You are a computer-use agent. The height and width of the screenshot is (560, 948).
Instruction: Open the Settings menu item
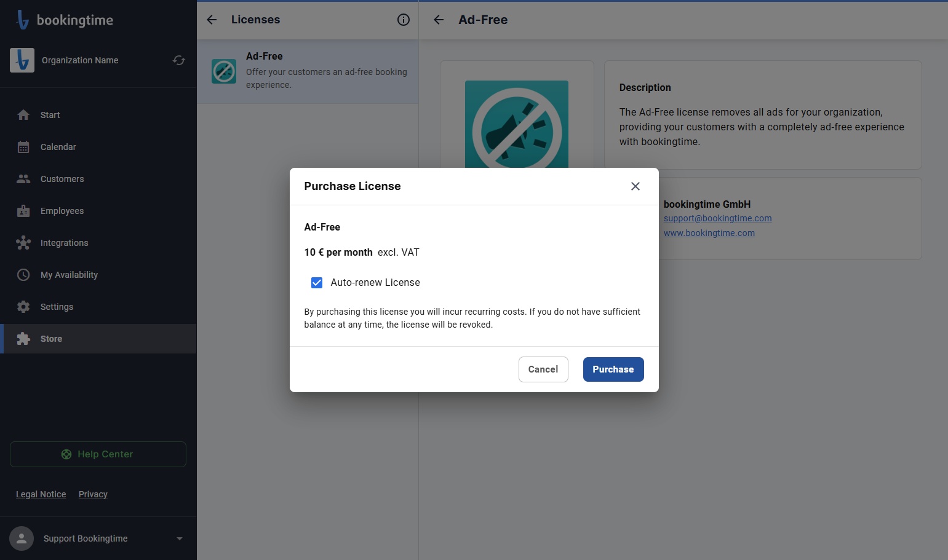coord(98,307)
